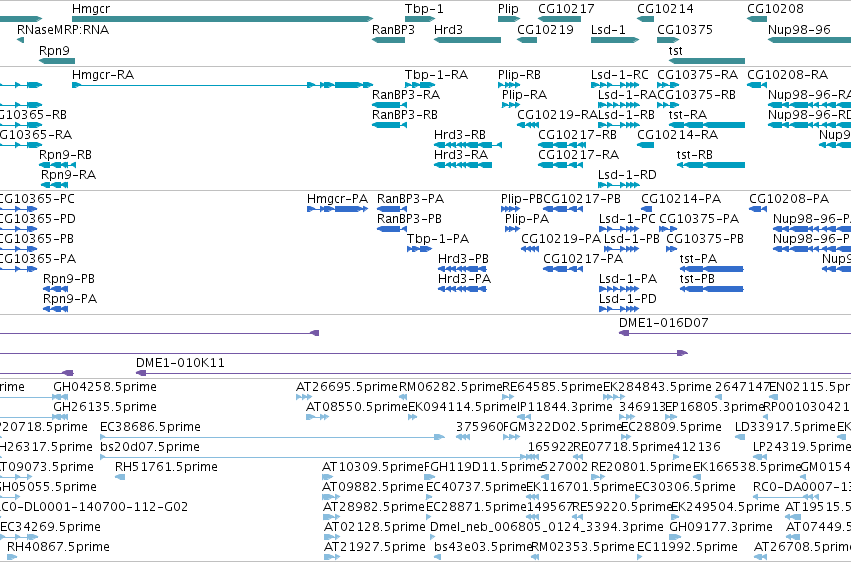
Task: Open the CG10217 gene feature label
Action: tap(566, 9)
